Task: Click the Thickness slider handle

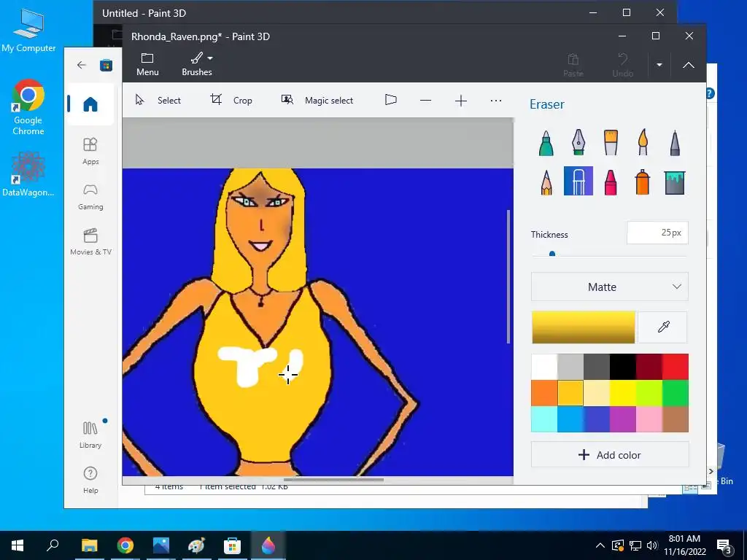Action: 552,254
